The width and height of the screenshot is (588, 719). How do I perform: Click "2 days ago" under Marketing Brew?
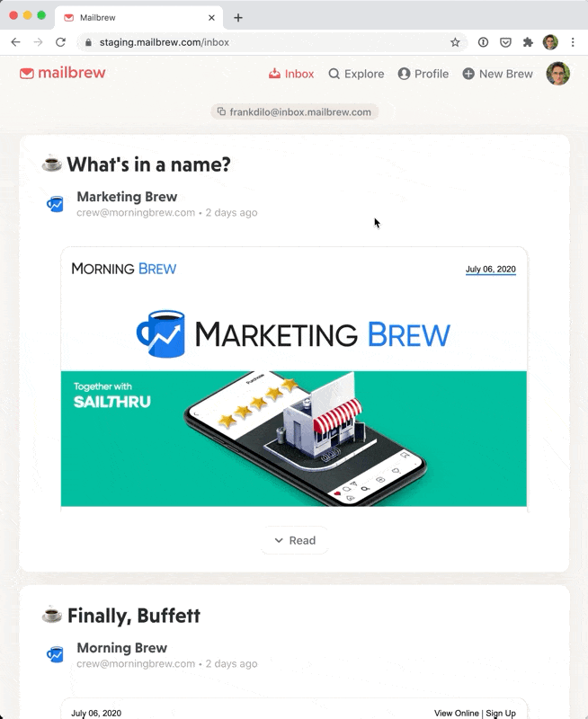point(231,213)
